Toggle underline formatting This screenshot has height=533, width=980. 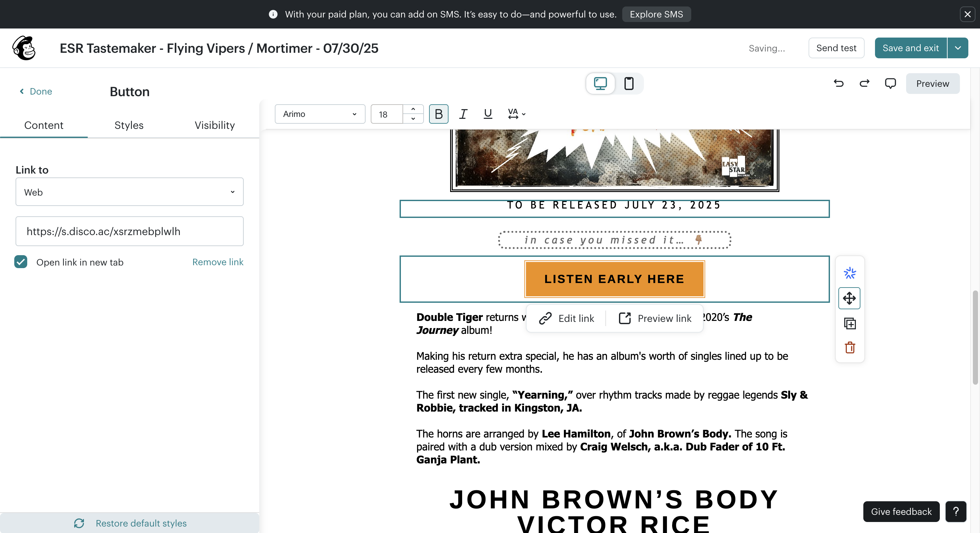(488, 114)
